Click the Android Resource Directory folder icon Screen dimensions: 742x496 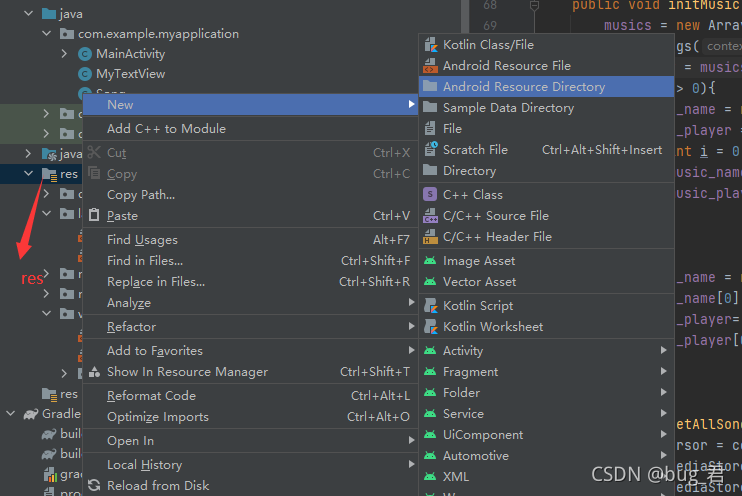click(430, 86)
